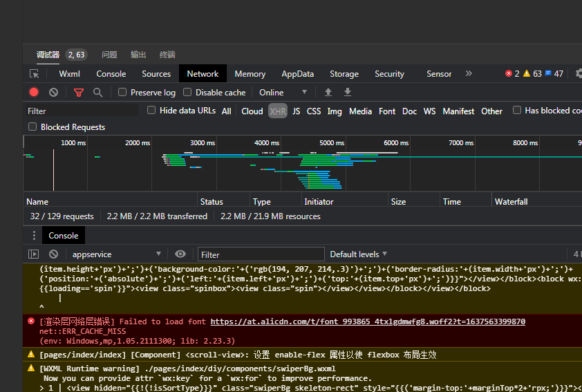Sort requests by Initiator column

(x=345, y=202)
